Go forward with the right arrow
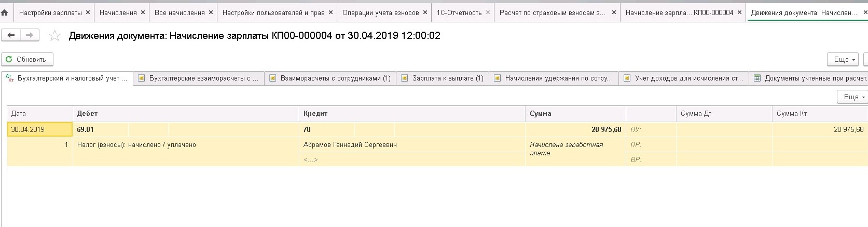This screenshot has width=868, height=227. click(29, 35)
